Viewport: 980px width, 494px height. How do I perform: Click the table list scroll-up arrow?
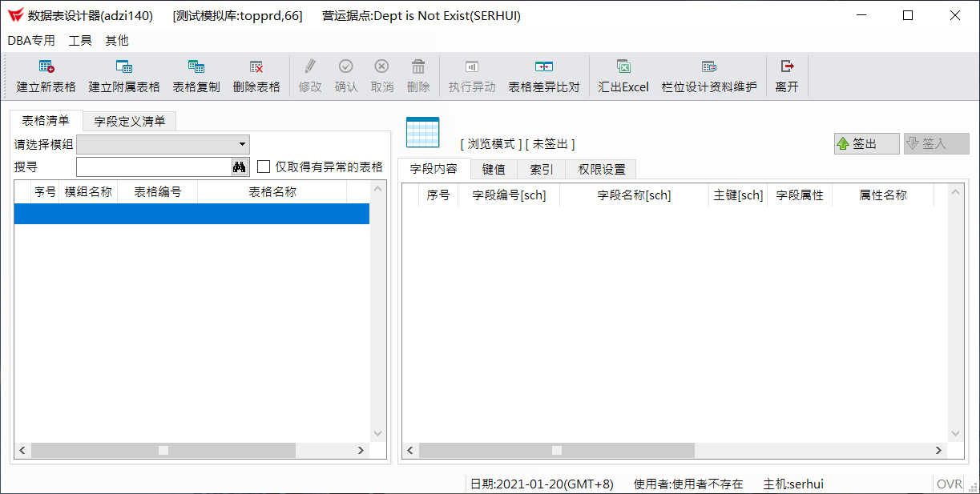(378, 189)
